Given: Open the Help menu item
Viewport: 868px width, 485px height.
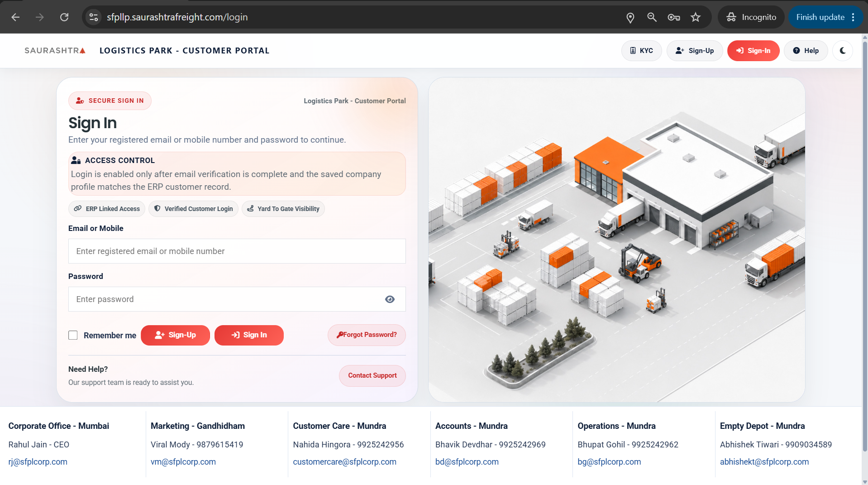Looking at the screenshot, I should tap(806, 51).
